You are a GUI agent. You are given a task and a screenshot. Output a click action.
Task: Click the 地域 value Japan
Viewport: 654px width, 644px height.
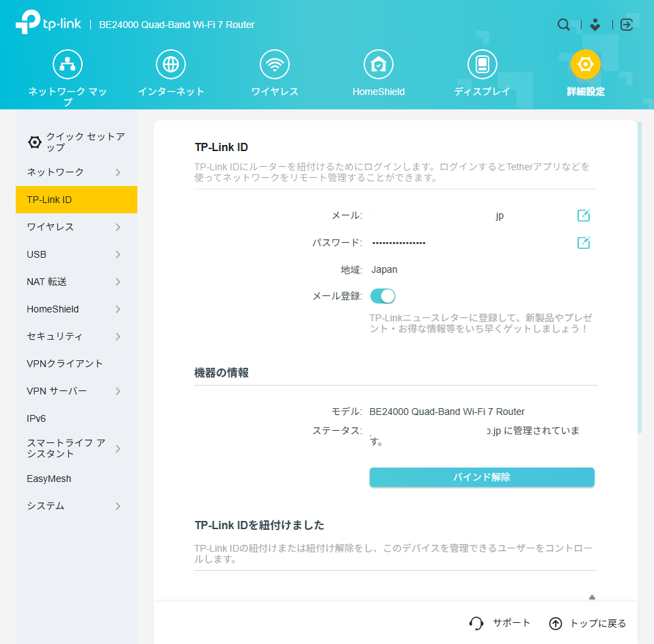point(384,269)
